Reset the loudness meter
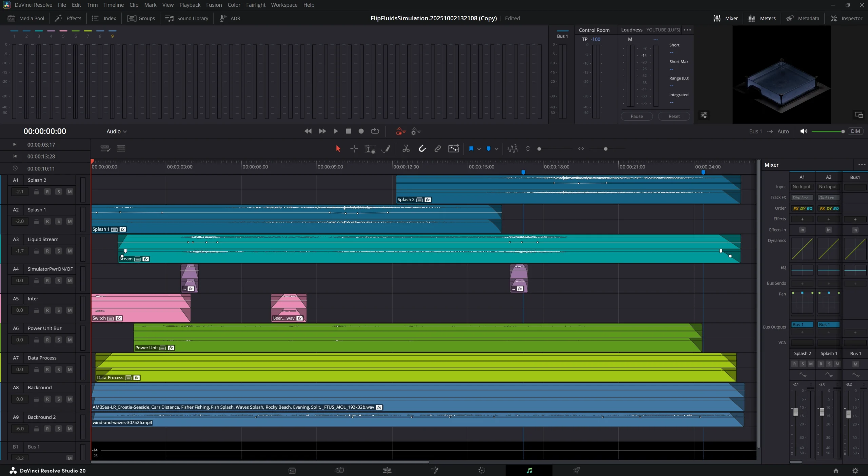868x476 pixels. 673,116
